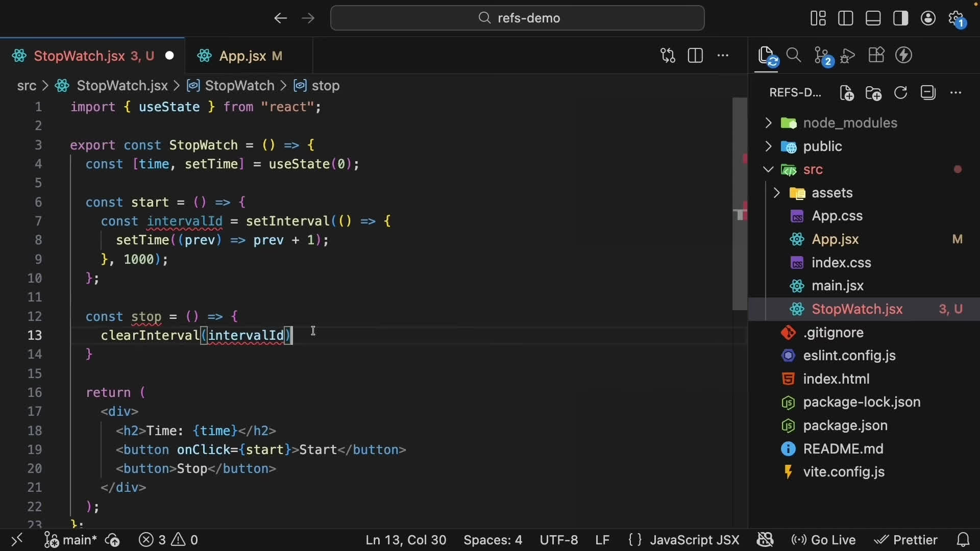The height and width of the screenshot is (551, 980).
Task: Change UTF-8 file encoding
Action: tap(559, 540)
